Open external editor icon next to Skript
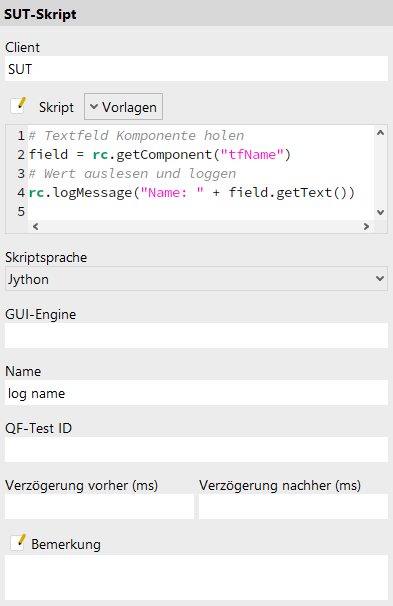 18,106
